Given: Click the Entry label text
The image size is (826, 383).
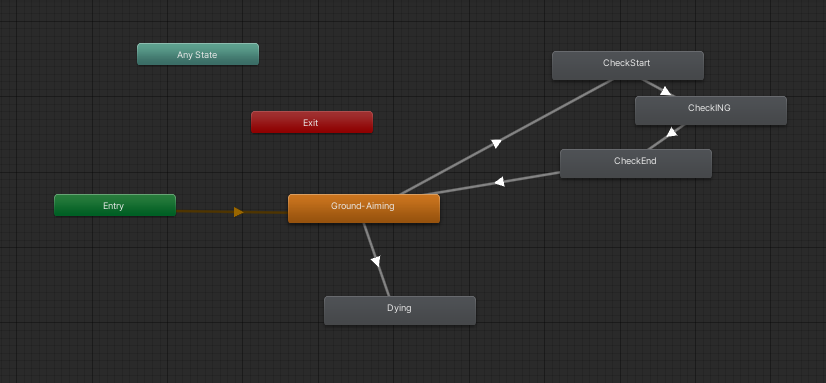Looking at the screenshot, I should click(113, 206).
